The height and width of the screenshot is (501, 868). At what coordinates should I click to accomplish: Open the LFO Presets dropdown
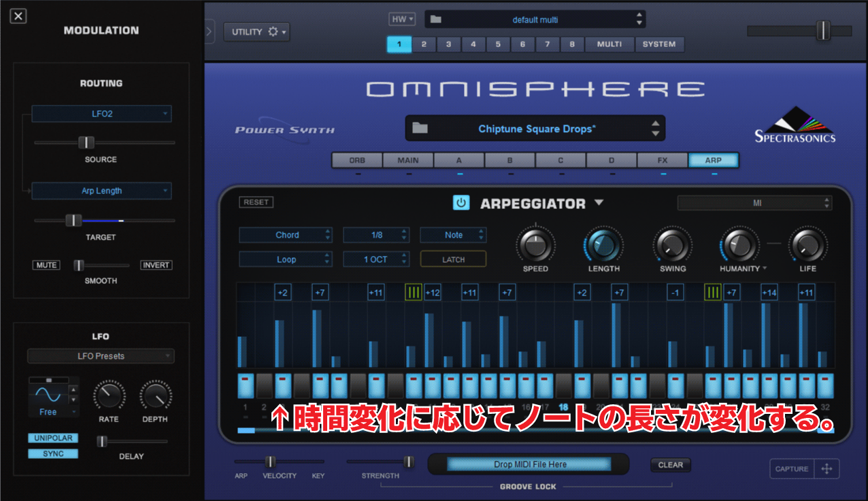click(x=101, y=356)
